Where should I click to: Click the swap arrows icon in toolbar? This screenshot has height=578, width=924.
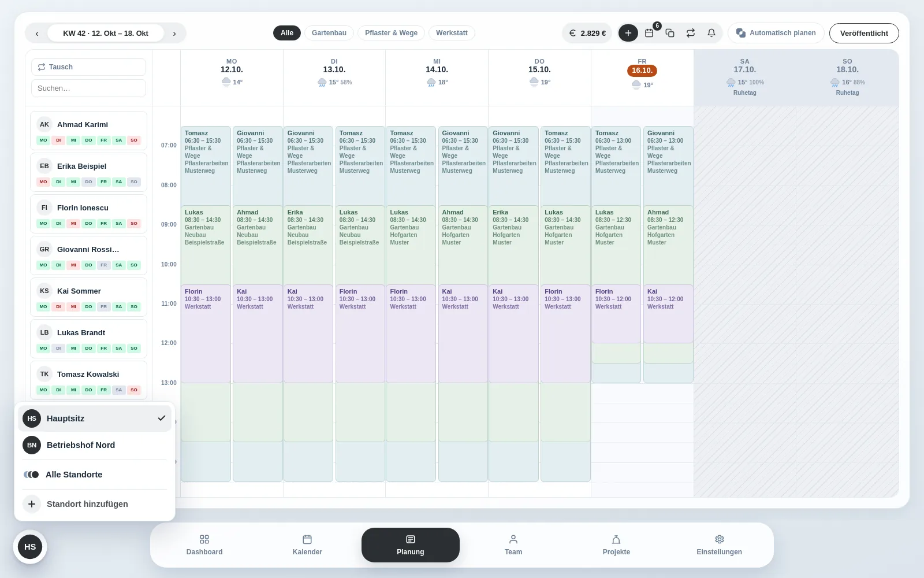tap(691, 33)
